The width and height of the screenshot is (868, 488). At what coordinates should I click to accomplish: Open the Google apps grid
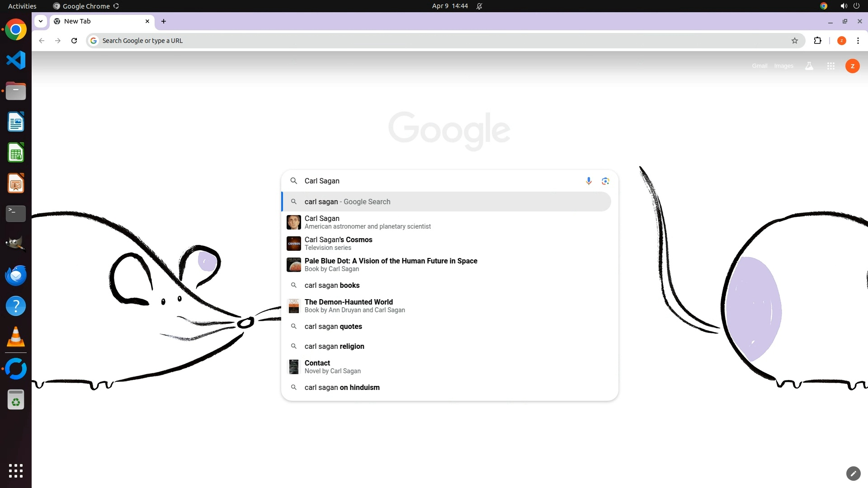830,66
